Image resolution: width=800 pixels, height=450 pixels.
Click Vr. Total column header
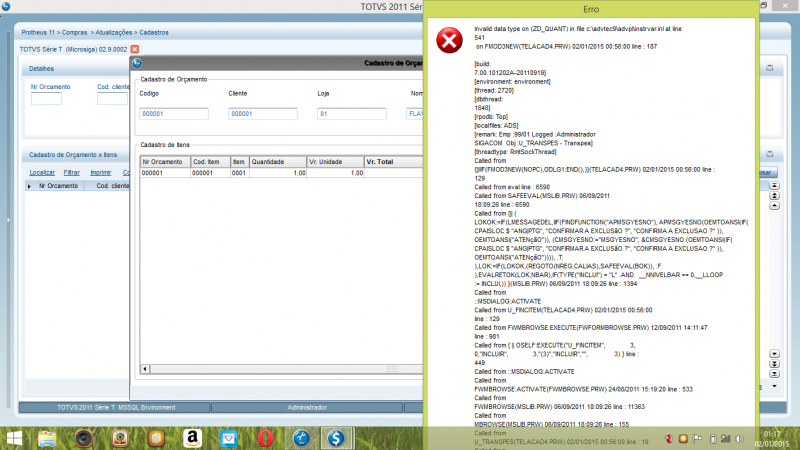click(x=393, y=162)
